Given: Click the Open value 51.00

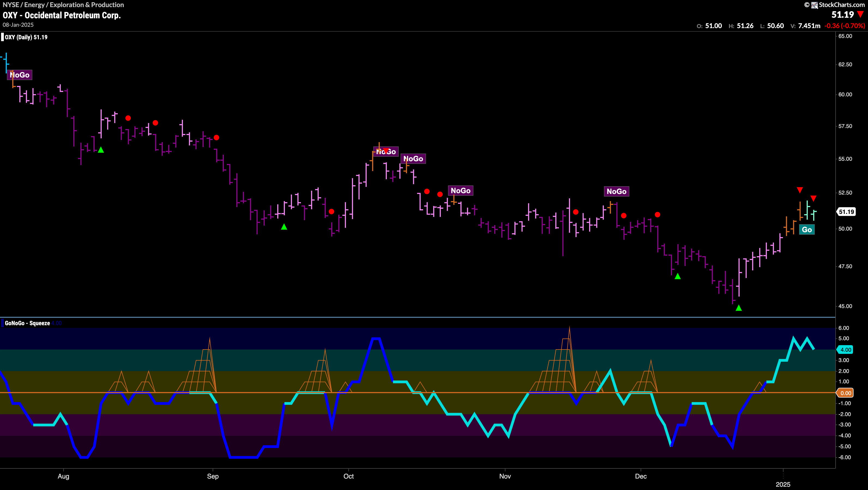Looking at the screenshot, I should pos(714,26).
